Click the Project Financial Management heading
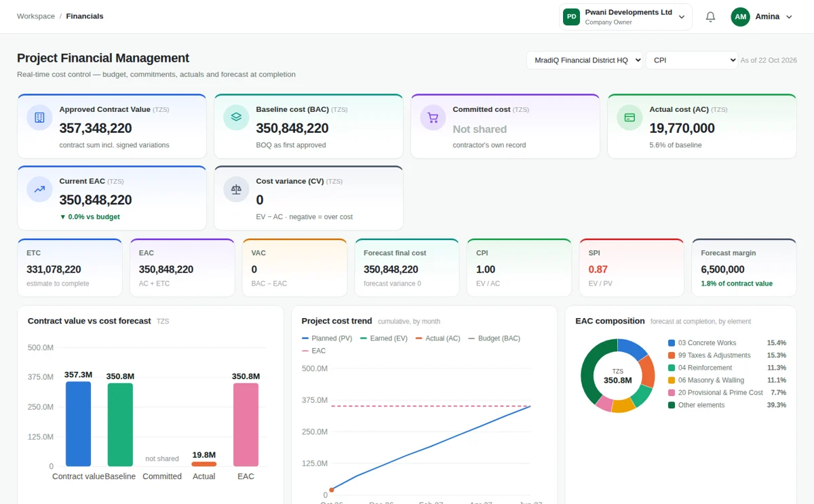This screenshot has width=814, height=504. pyautogui.click(x=103, y=58)
